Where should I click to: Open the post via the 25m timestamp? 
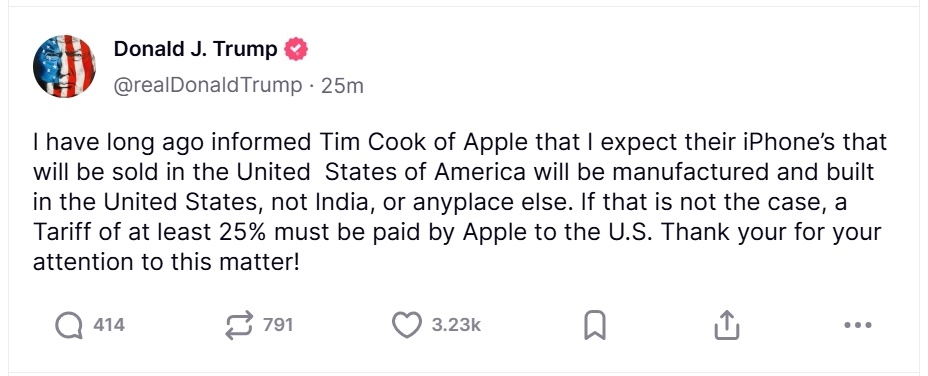(342, 86)
